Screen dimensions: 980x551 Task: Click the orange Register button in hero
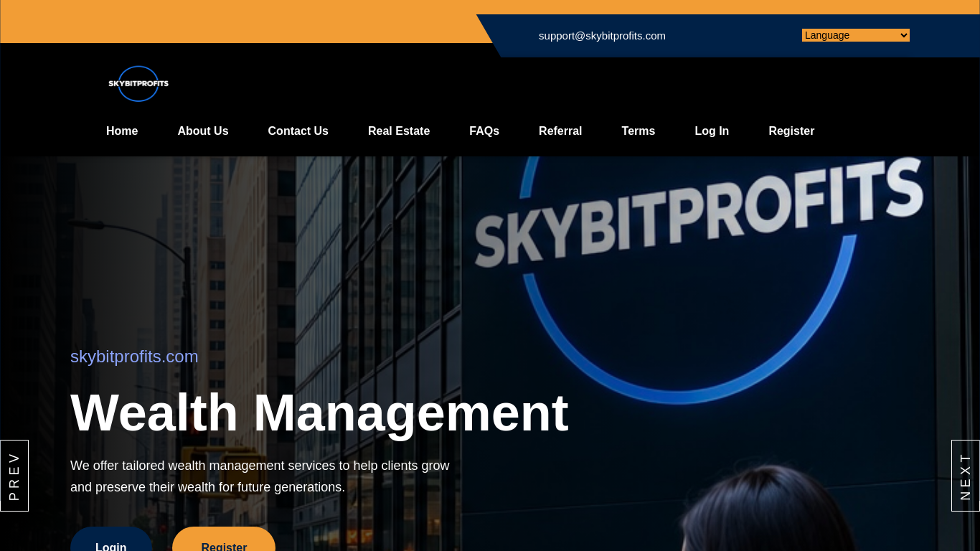click(x=224, y=540)
